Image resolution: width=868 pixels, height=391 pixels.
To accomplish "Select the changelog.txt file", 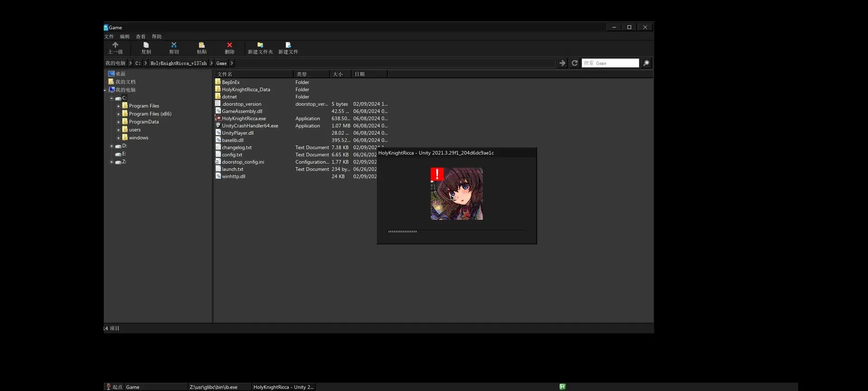I will pyautogui.click(x=237, y=148).
